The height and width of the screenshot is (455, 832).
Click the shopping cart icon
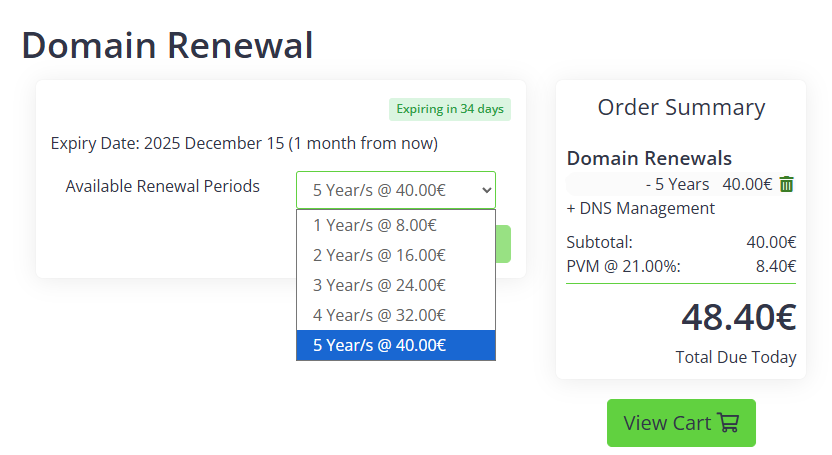coord(728,423)
